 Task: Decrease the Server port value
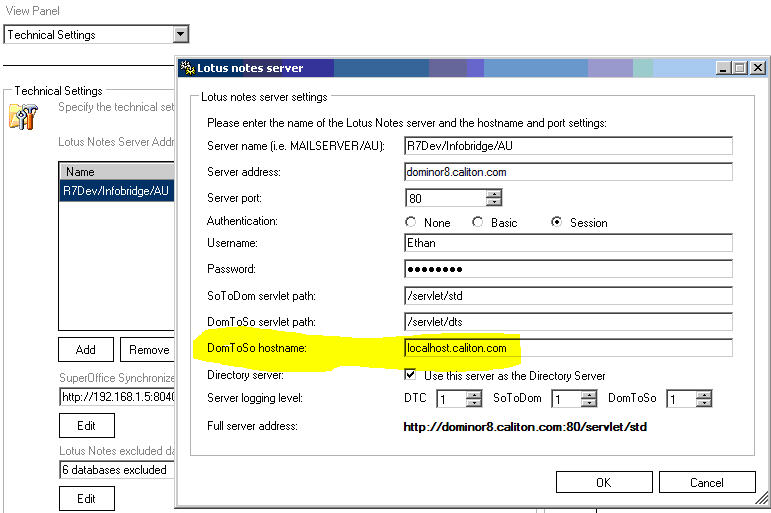(494, 202)
